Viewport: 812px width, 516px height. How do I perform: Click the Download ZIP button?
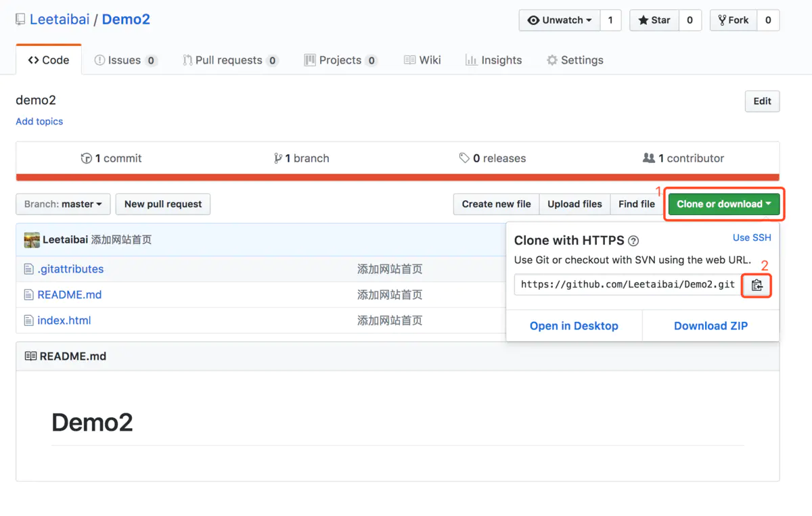(710, 325)
